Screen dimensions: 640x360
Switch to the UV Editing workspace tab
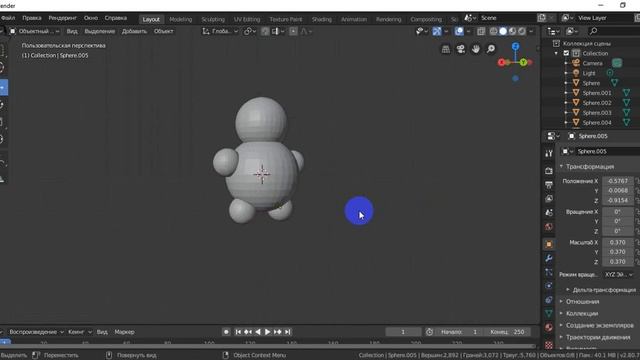click(247, 19)
